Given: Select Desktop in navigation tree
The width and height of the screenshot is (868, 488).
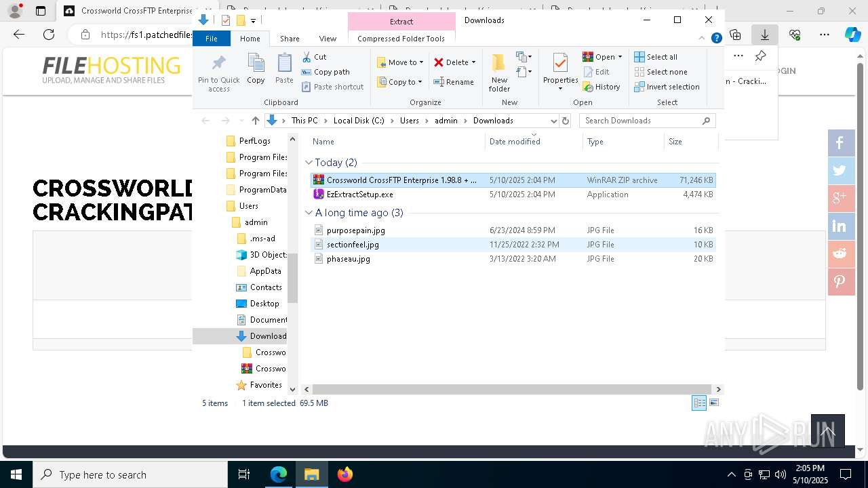Looking at the screenshot, I should coord(264,304).
